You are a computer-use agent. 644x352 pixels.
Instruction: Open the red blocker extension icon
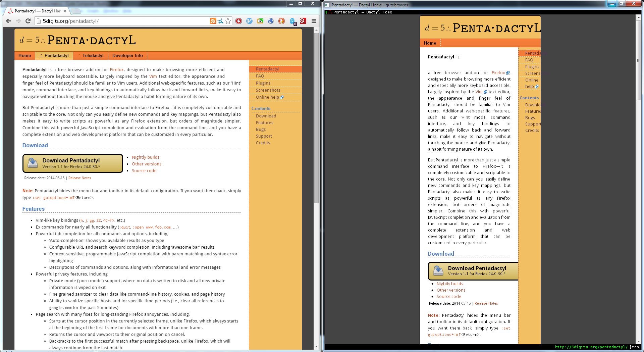click(303, 21)
